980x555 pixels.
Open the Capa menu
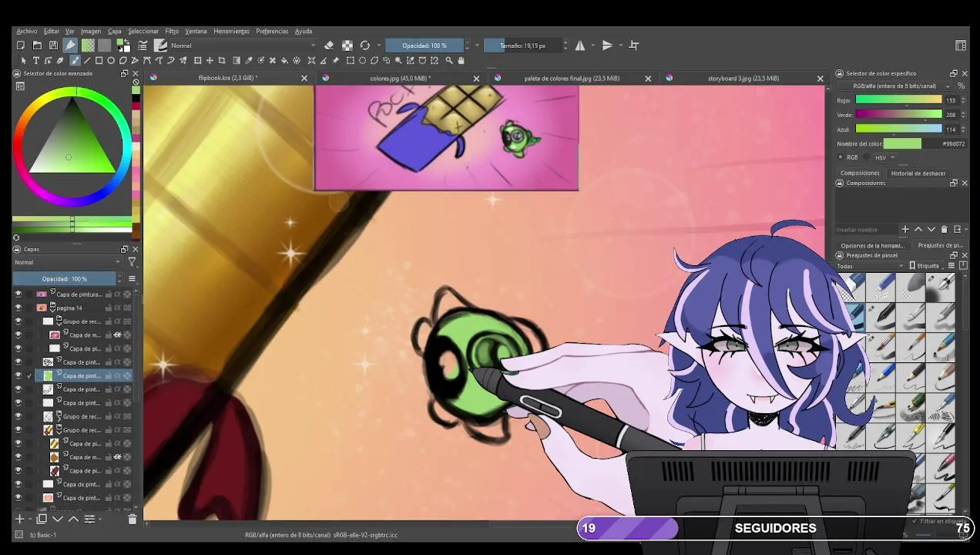click(114, 32)
